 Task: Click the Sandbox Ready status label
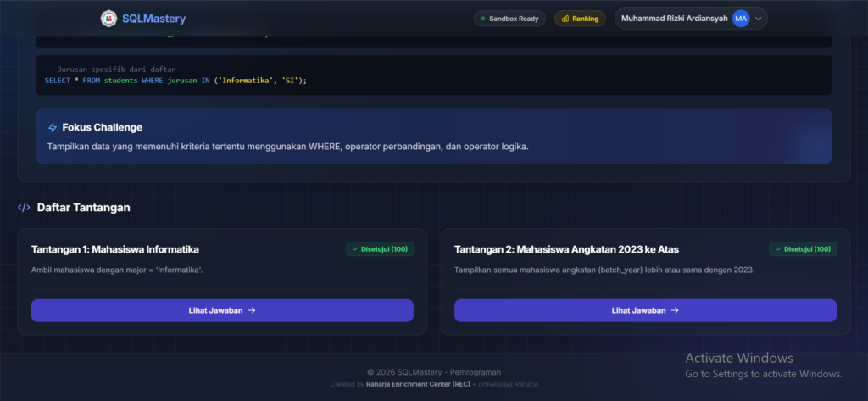(514, 19)
